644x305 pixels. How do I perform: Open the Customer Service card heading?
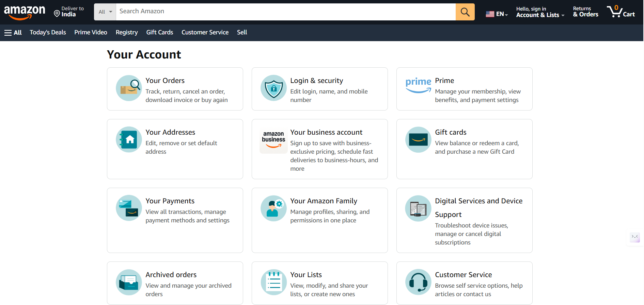(x=463, y=275)
